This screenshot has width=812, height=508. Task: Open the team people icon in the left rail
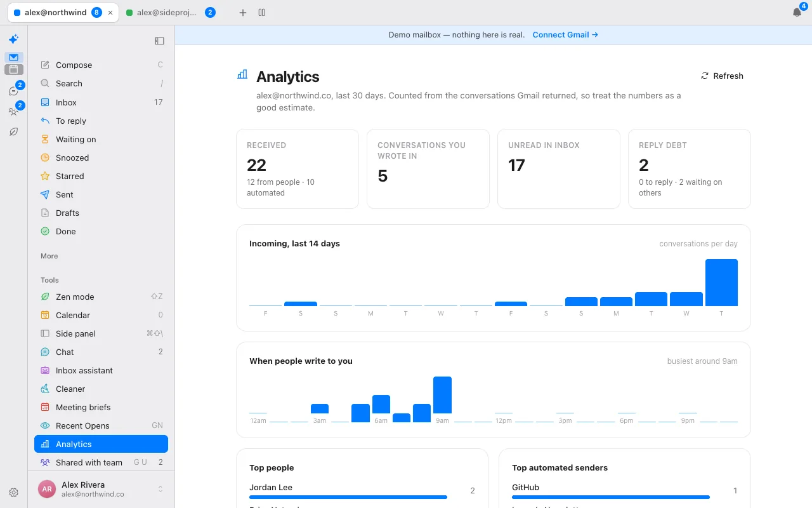tap(13, 112)
